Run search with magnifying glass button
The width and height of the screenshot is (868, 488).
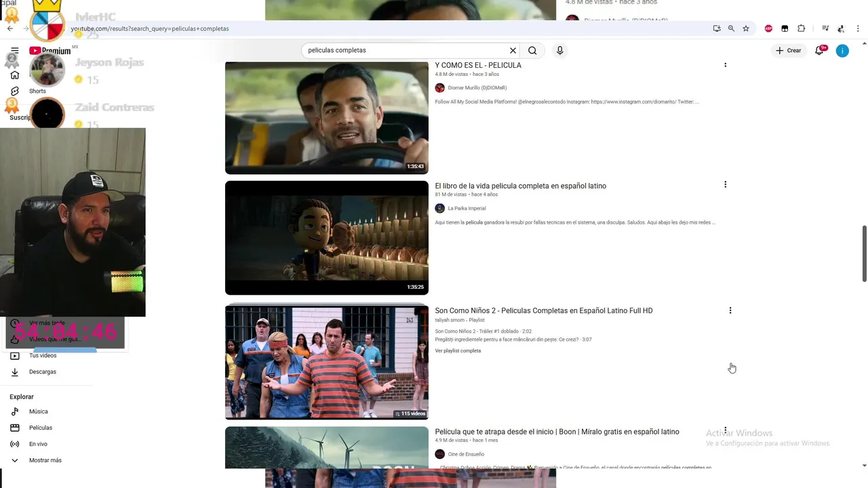pyautogui.click(x=532, y=50)
